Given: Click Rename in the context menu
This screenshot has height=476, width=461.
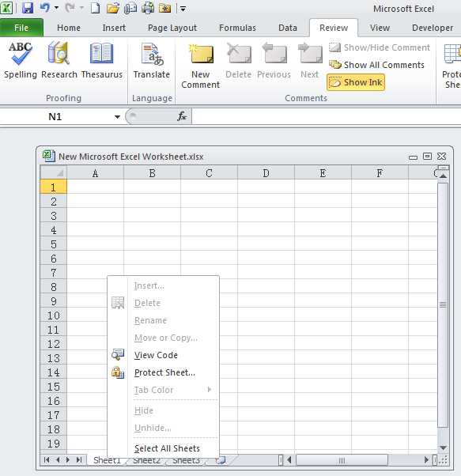Looking at the screenshot, I should (163, 320).
